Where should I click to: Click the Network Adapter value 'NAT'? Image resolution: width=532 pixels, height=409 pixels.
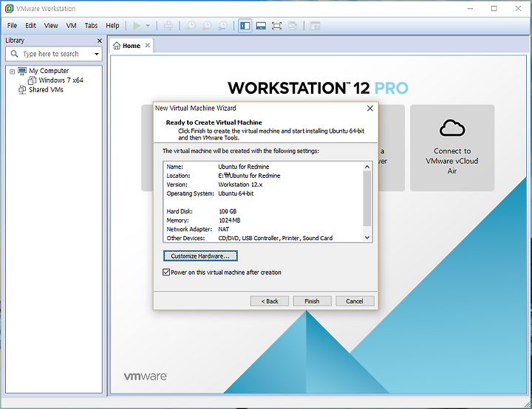tap(224, 230)
